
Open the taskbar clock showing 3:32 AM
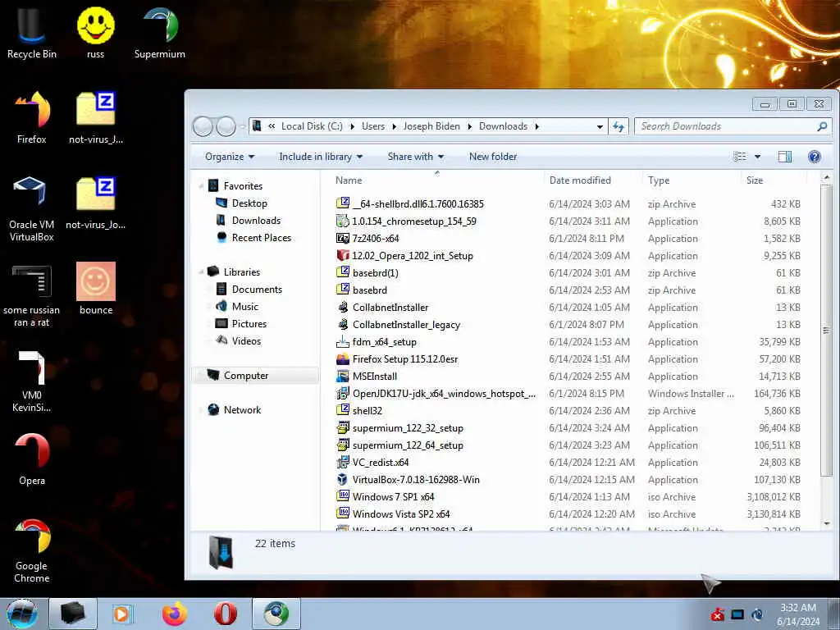pyautogui.click(x=798, y=614)
